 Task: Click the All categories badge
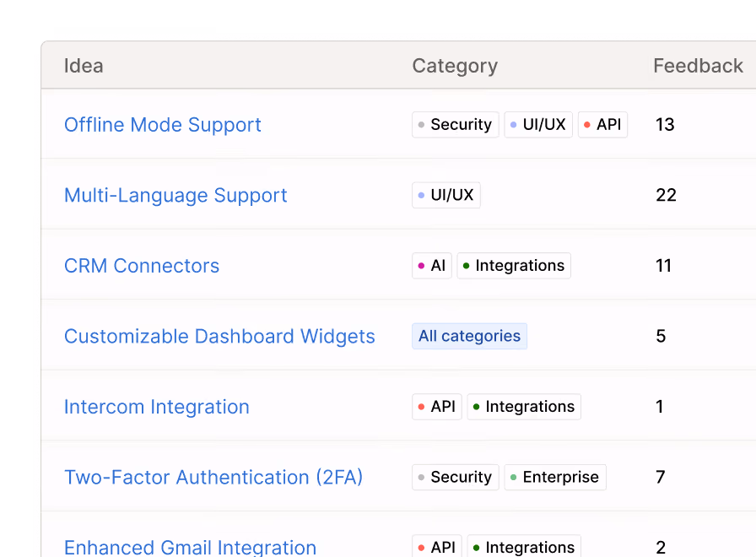click(x=470, y=336)
